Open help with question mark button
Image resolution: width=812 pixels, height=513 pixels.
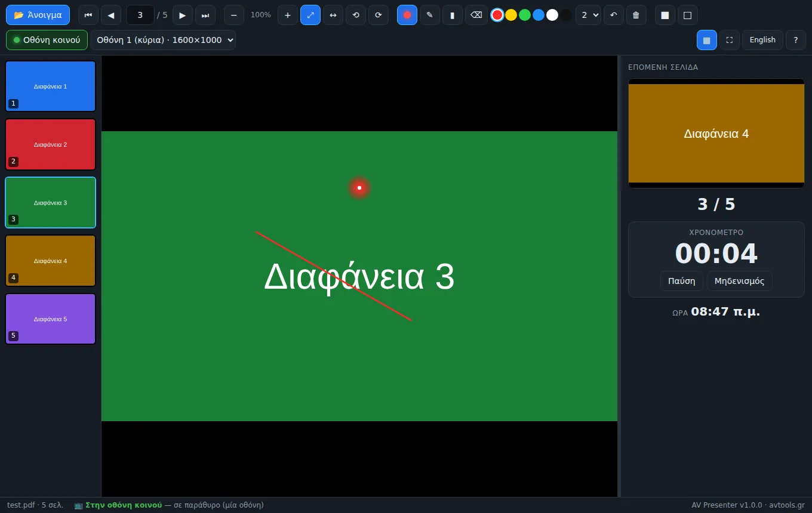796,40
